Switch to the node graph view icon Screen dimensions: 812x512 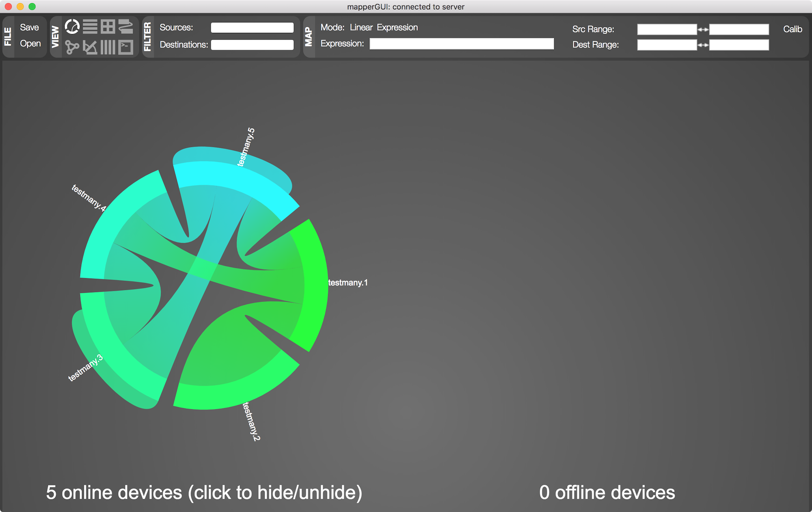(x=72, y=47)
